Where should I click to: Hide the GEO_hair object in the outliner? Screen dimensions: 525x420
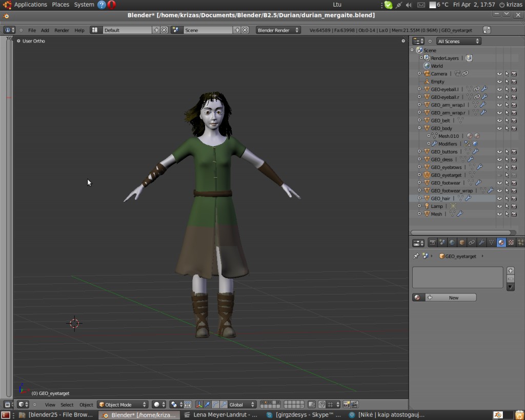coord(500,198)
